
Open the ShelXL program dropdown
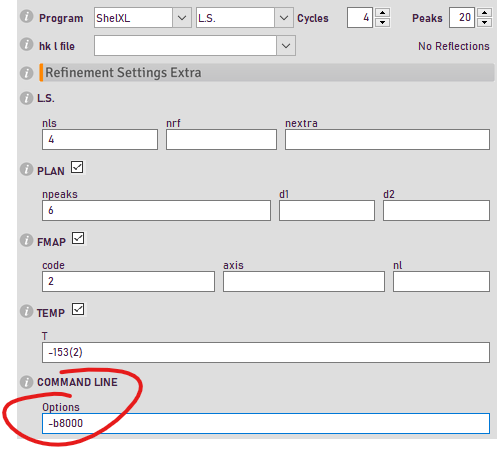pyautogui.click(x=182, y=18)
